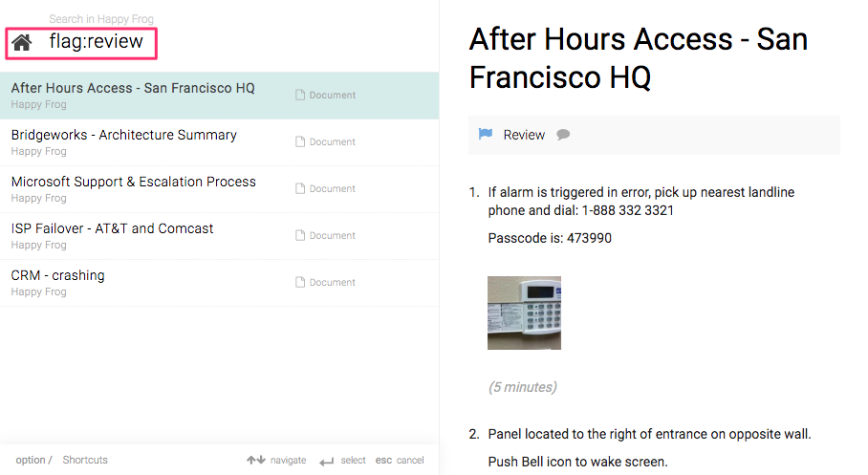Screen dimensions: 868x475
Task: Select After Hours Access - San Francisco HQ
Action: (133, 88)
